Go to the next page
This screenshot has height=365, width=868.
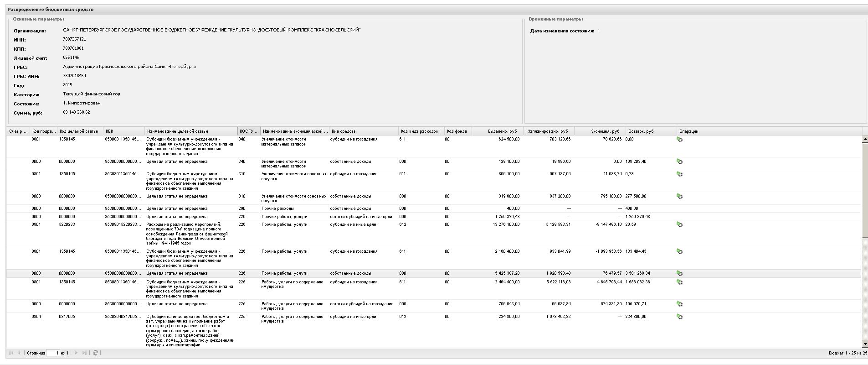point(76,353)
